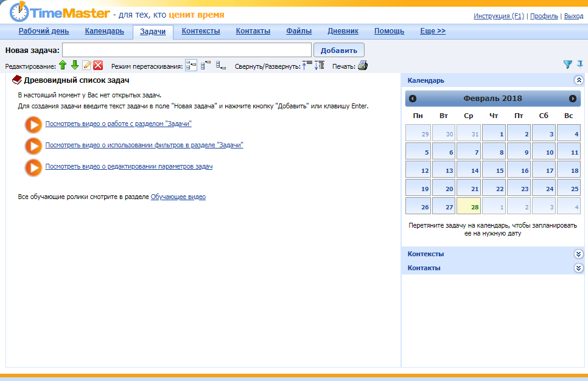Switch to the Рабочий день tab
This screenshot has height=381, width=588.
(44, 31)
